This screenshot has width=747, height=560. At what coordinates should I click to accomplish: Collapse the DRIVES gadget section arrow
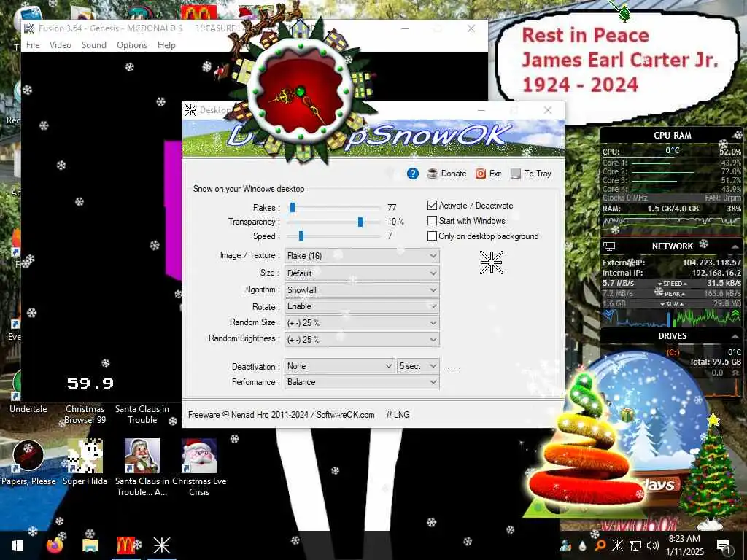[x=735, y=336]
